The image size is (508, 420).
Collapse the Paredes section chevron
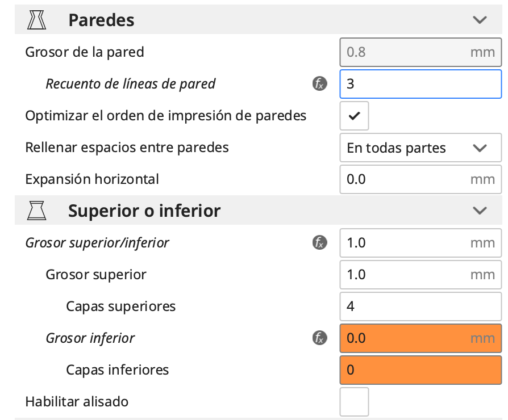pyautogui.click(x=480, y=20)
